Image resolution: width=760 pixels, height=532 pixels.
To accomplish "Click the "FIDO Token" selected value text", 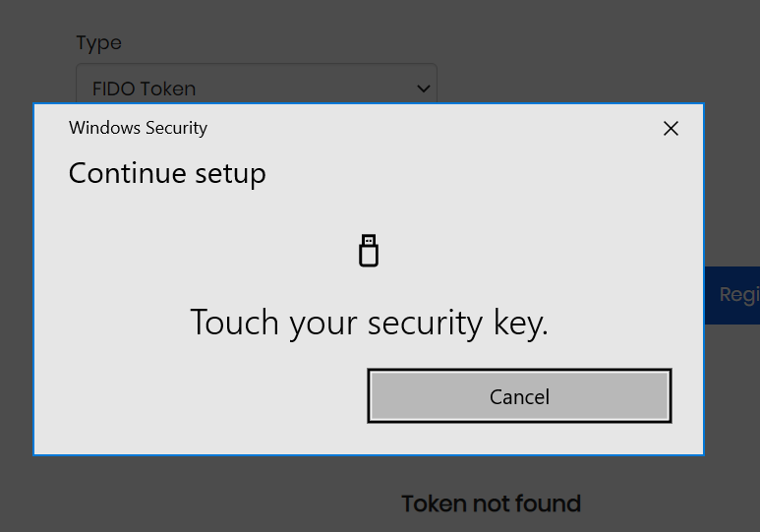I will pyautogui.click(x=144, y=89).
